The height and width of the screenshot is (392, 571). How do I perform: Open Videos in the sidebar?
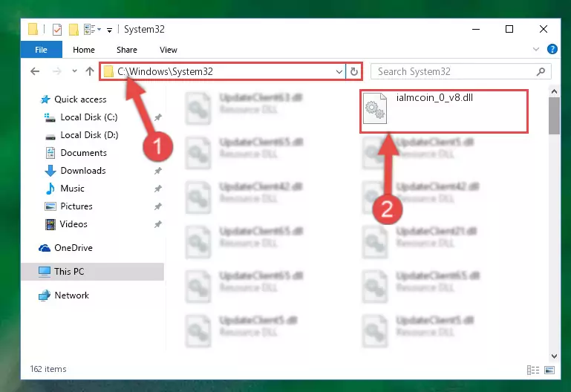tap(74, 224)
